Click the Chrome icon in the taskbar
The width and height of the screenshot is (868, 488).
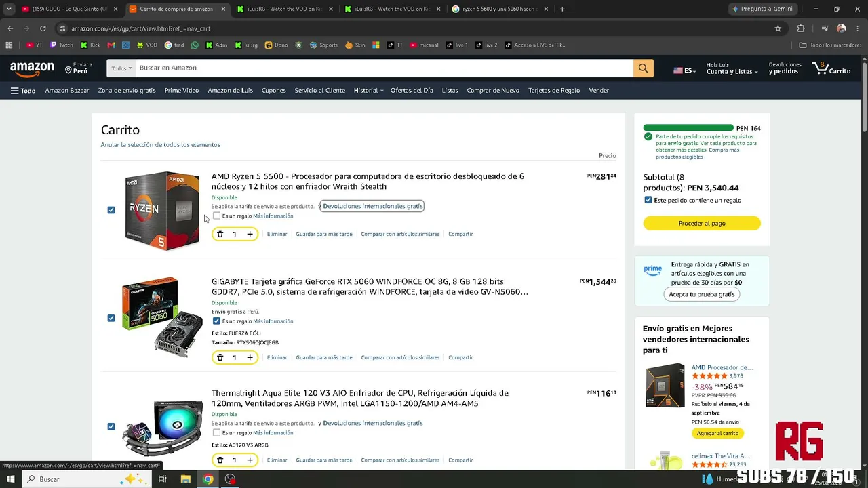208,479
